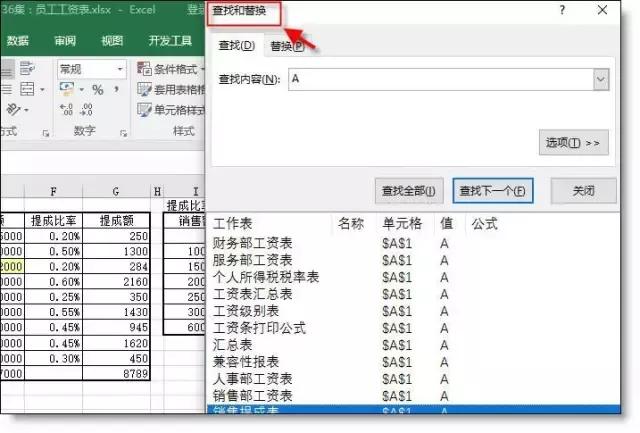Click the cell containing 0.60%

[53, 282]
